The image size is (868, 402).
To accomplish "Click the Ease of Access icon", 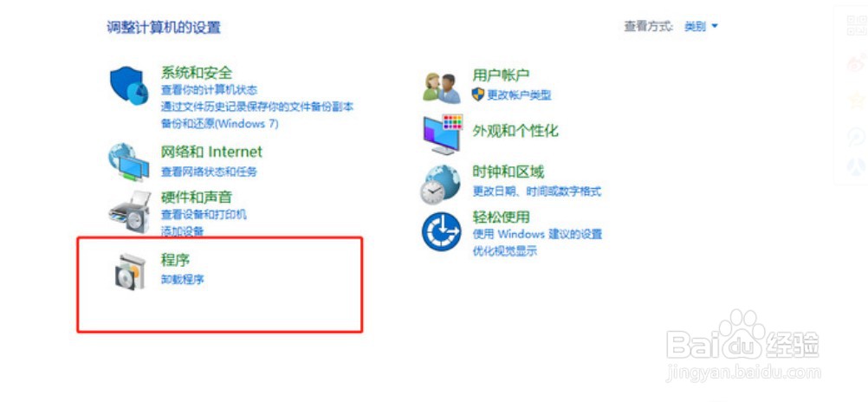I will [441, 231].
